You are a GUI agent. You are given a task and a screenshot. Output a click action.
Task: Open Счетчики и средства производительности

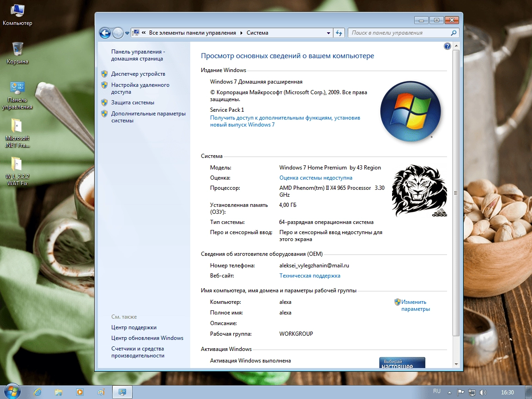pyautogui.click(x=138, y=352)
